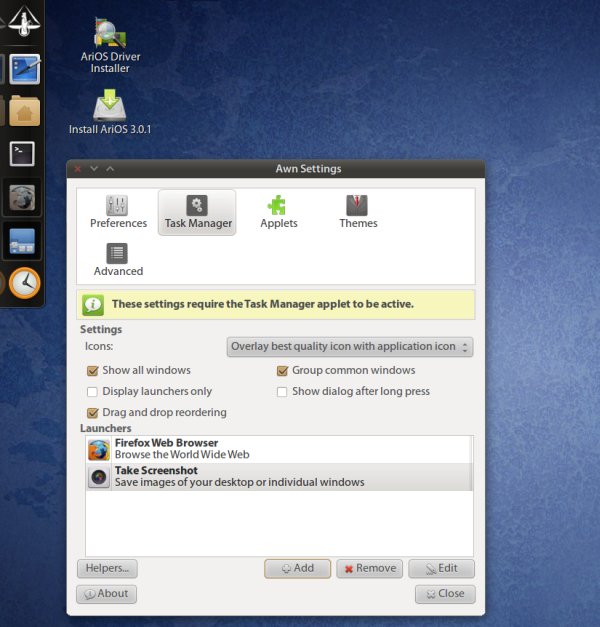Uncheck Show all windows
This screenshot has height=627, width=600.
point(93,371)
